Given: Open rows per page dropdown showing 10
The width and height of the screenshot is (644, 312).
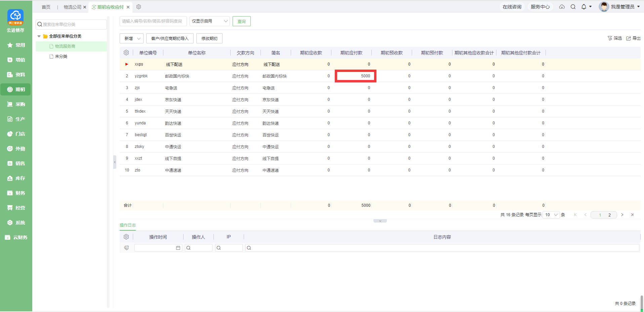Looking at the screenshot, I should coord(551,215).
